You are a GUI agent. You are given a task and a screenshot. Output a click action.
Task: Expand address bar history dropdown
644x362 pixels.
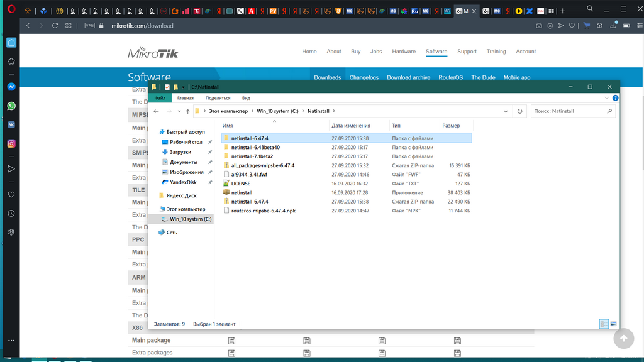(506, 111)
